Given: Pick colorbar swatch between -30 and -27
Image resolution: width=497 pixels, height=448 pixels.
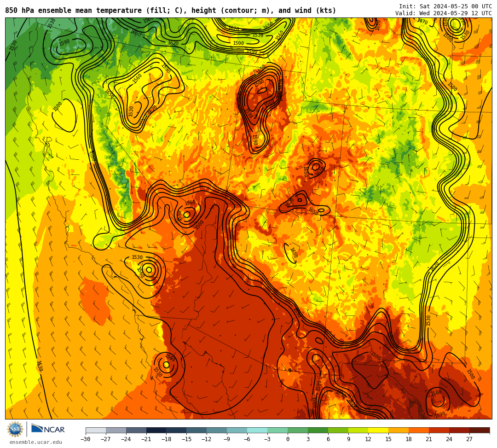Looking at the screenshot, I should pyautogui.click(x=96, y=430).
